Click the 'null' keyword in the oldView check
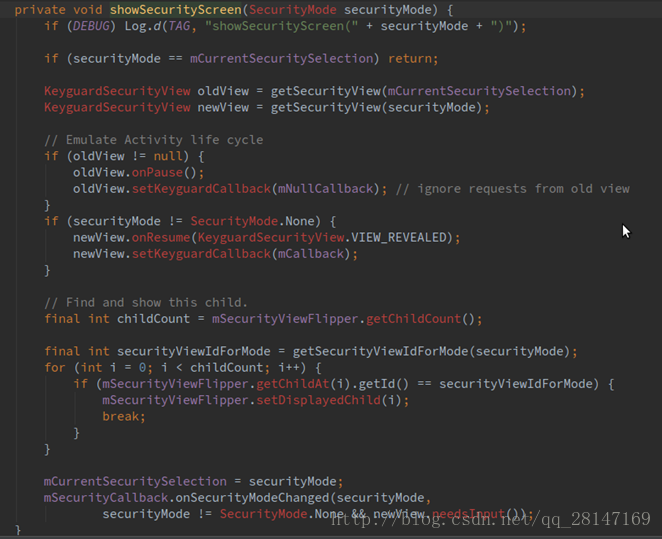The image size is (662, 539). point(168,156)
